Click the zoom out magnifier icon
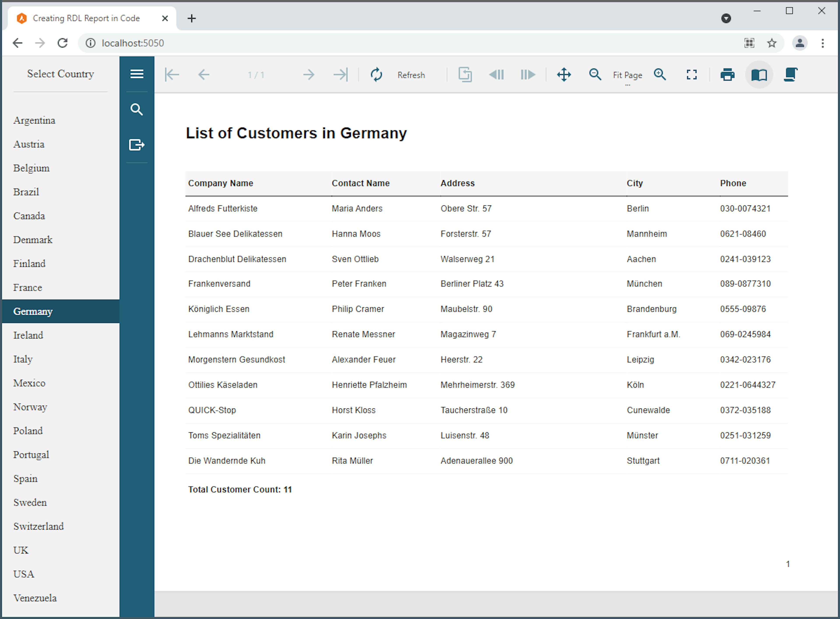 tap(595, 75)
